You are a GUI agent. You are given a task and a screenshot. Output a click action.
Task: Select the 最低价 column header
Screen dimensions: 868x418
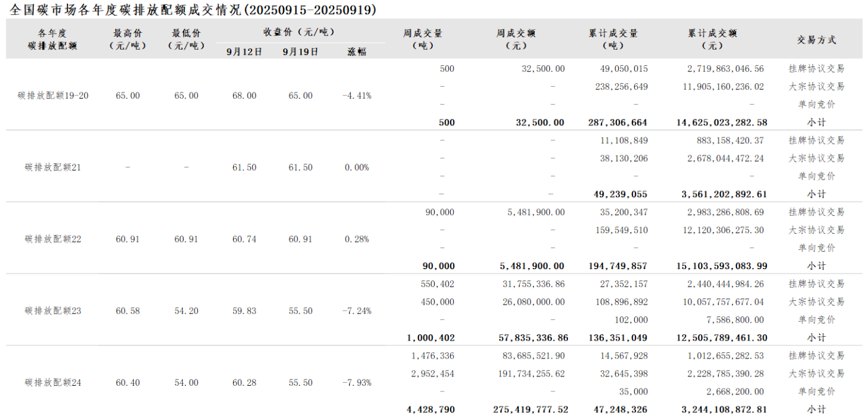pyautogui.click(x=186, y=39)
